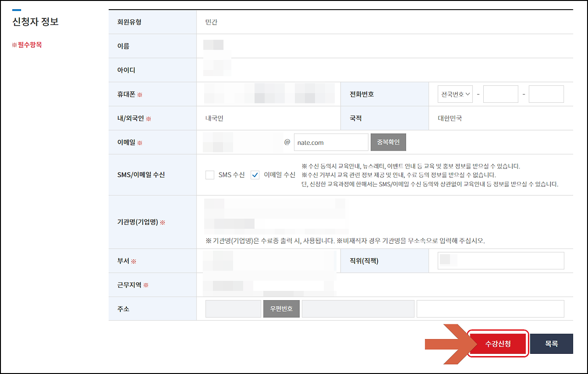Click the last phone number input box

pos(546,94)
